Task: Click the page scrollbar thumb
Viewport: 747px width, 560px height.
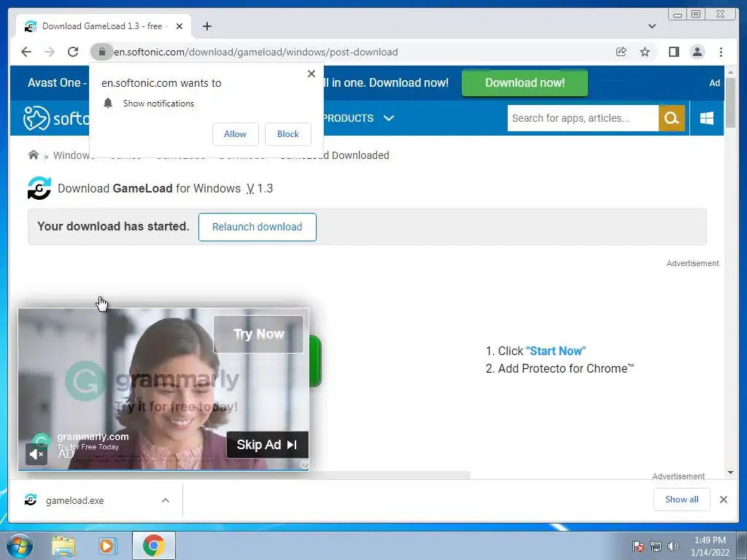Action: [x=730, y=103]
